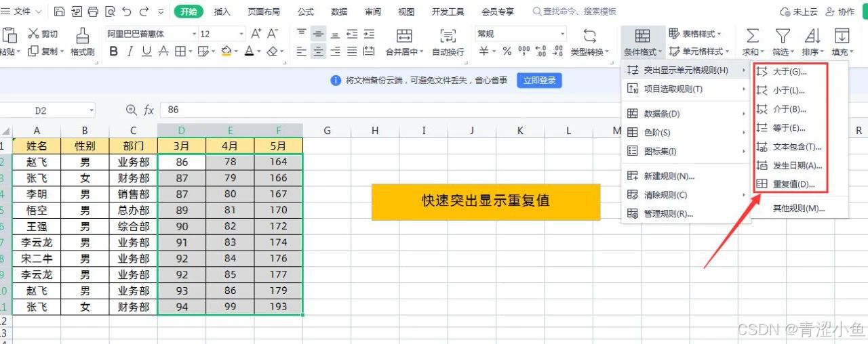Toggle strikethrough formatting
The height and width of the screenshot is (344, 868).
tap(163, 51)
